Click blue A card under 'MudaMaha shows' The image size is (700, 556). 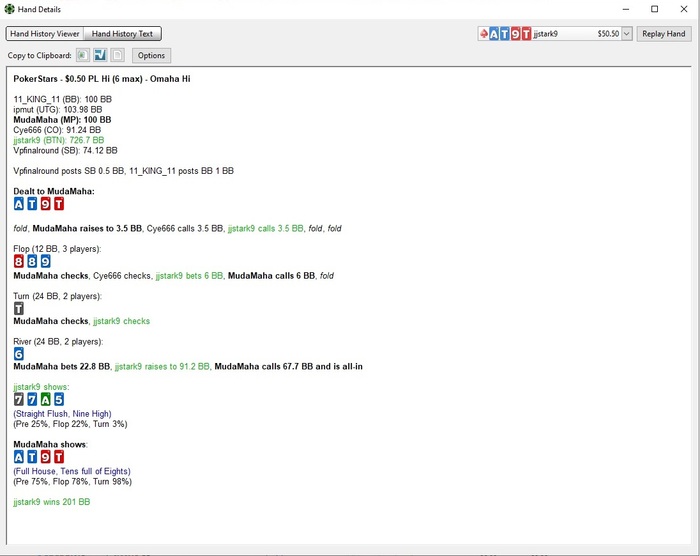pyautogui.click(x=19, y=457)
